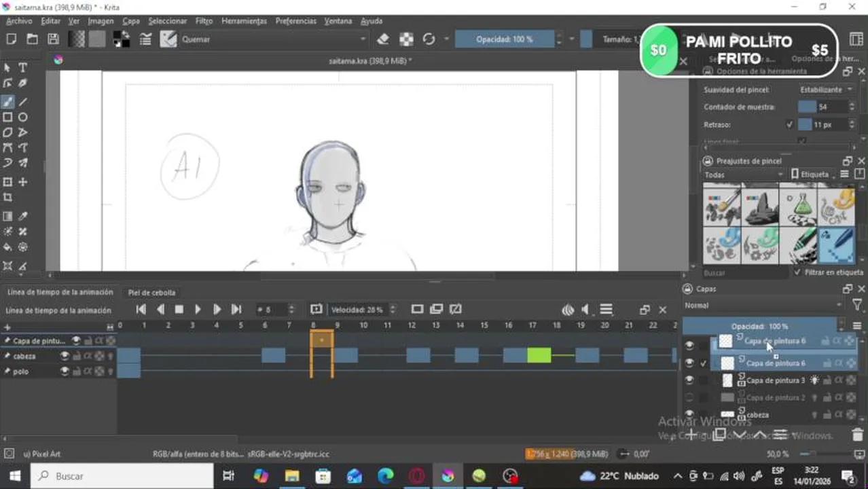The height and width of the screenshot is (489, 868).
Task: Delete layer using the trash icon
Action: point(857,435)
